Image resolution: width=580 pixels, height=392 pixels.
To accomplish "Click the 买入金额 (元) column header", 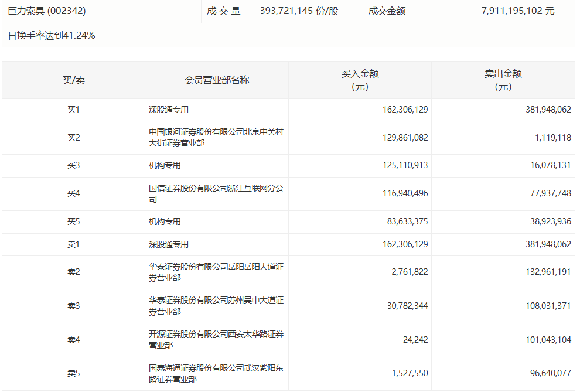I will [360, 80].
